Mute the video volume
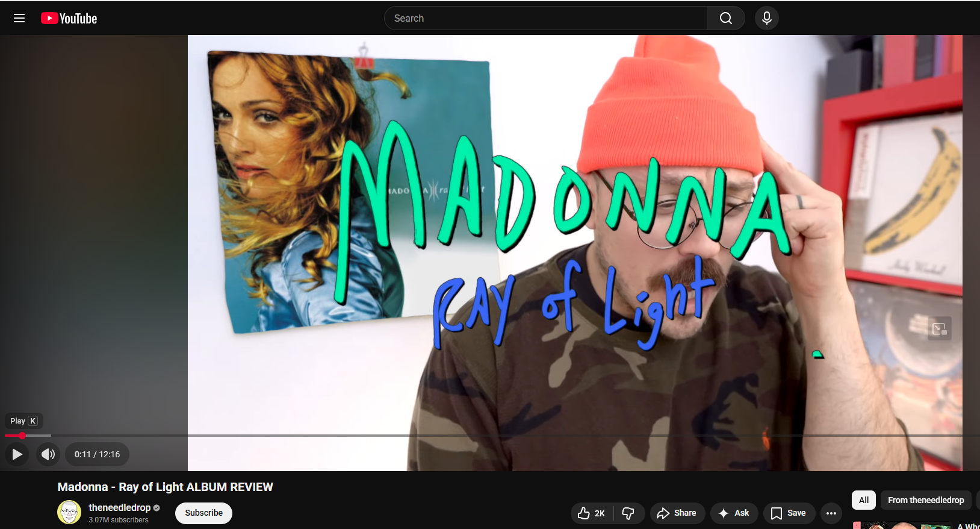The height and width of the screenshot is (529, 980). (48, 454)
